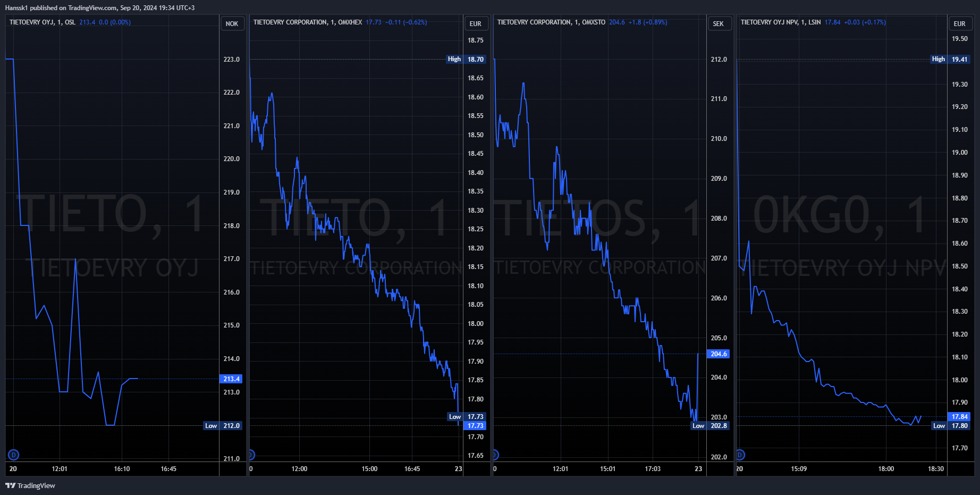Click the 15:01 time label on the OMXSTO chart

[607, 469]
